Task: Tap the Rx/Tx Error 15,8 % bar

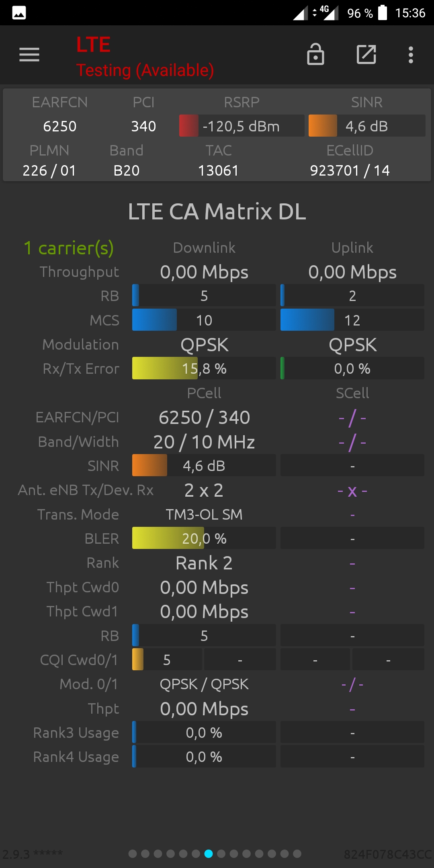Action: [204, 368]
